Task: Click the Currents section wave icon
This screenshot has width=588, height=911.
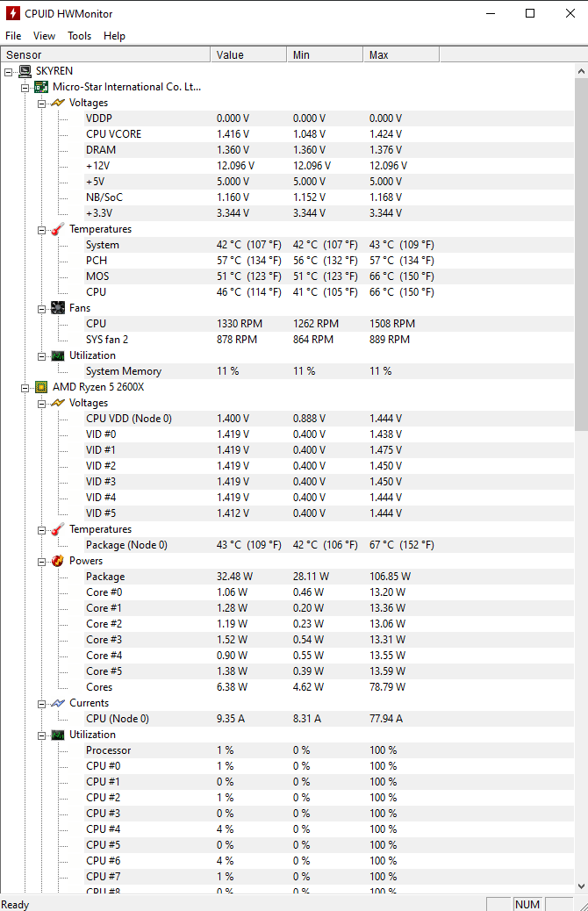Action: click(x=57, y=703)
